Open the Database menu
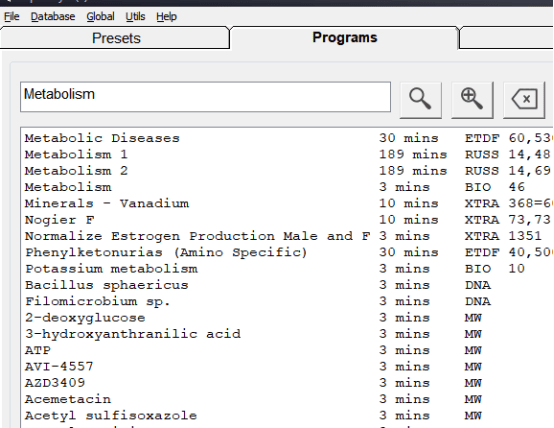The height and width of the screenshot is (428, 554). click(x=53, y=17)
